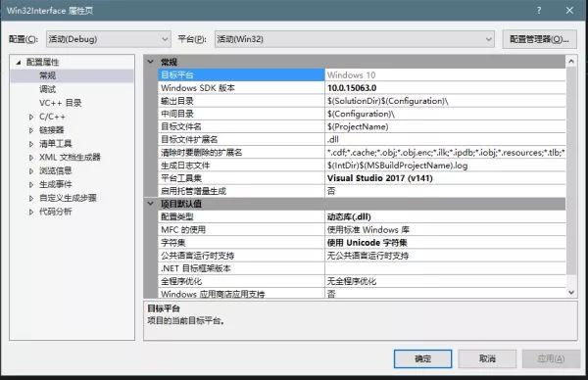Click 无公共语言运行时支持 value
This screenshot has height=380, width=588.
coord(445,256)
